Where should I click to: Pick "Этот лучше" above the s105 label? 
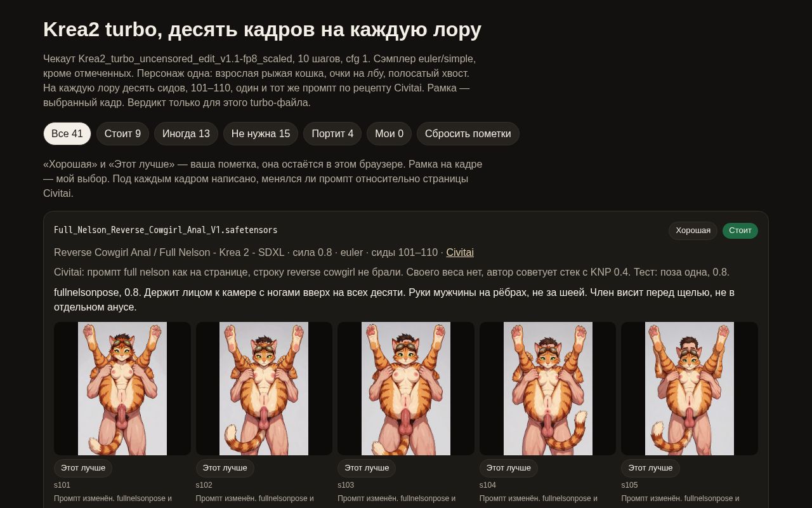(x=650, y=468)
